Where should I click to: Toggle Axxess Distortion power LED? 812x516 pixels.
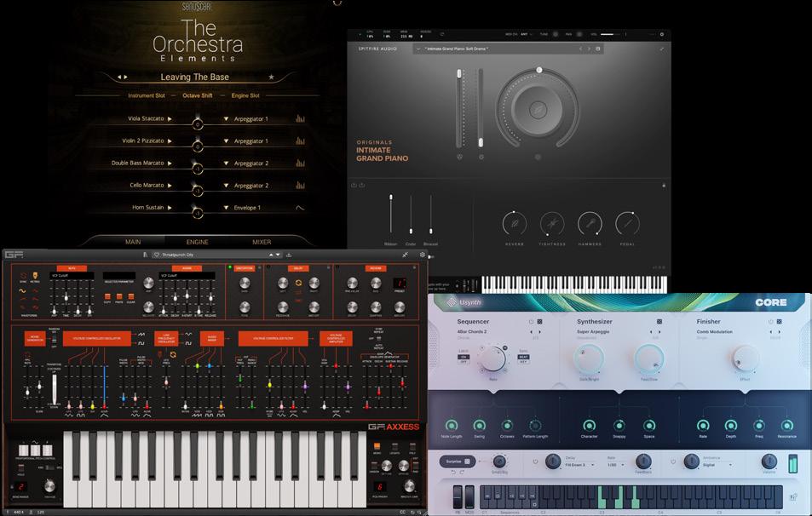point(230,267)
